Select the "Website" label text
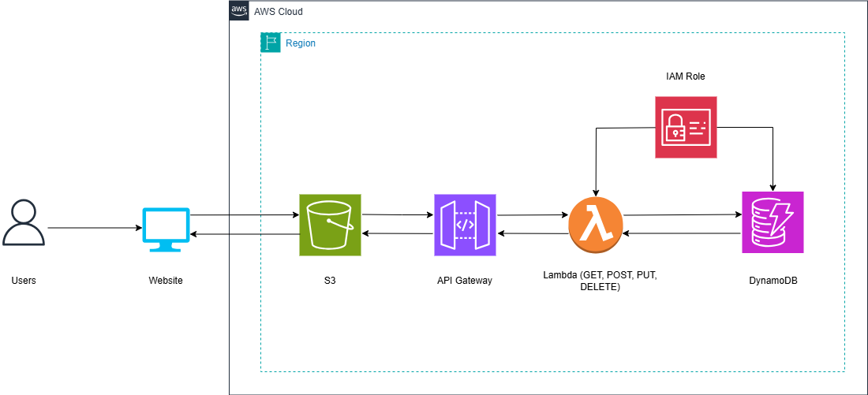Viewport: 868px width, 395px height. [166, 281]
